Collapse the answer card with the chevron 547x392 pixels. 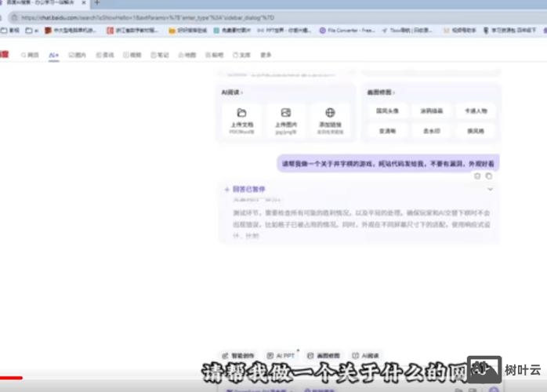(x=490, y=189)
